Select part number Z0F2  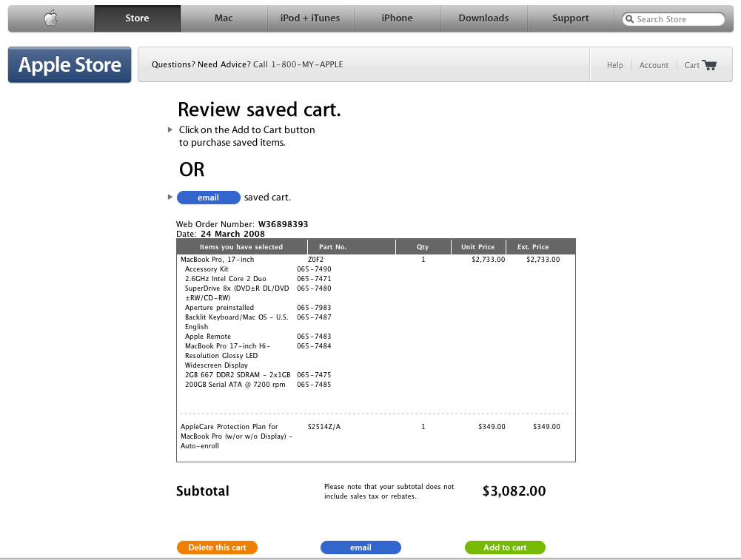click(x=315, y=260)
